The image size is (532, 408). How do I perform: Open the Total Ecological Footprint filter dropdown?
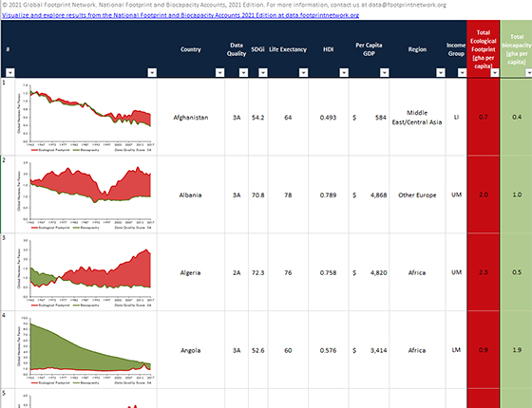(495, 72)
